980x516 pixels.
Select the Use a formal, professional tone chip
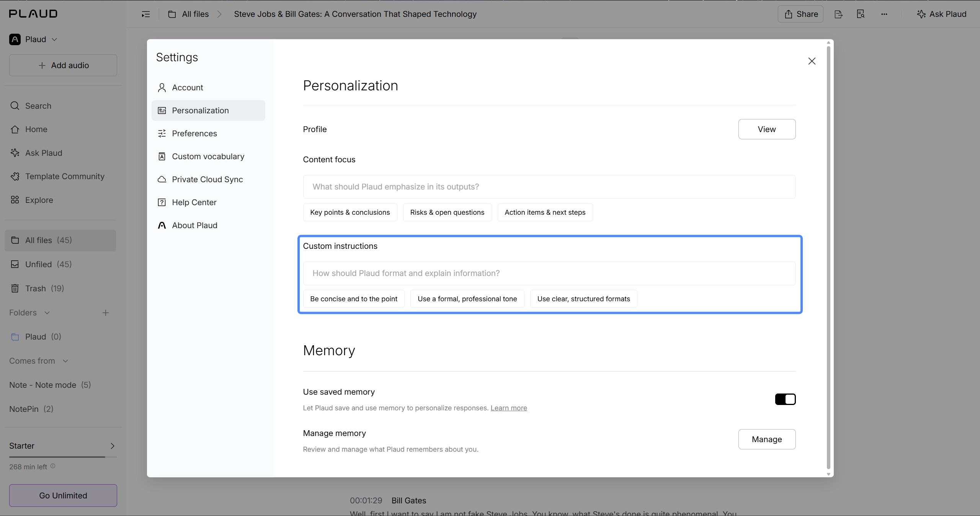467,299
